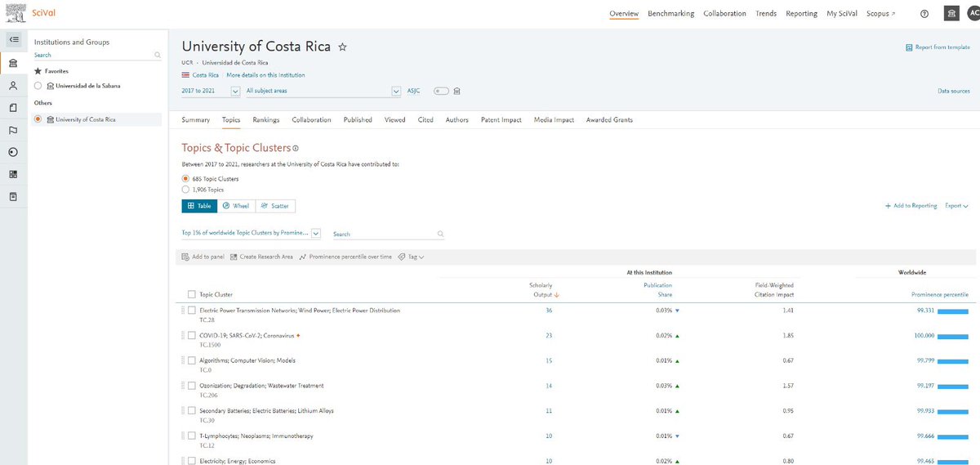Check the COVID-19; SARS-CoV-2 row checkbox
980x465 pixels.
point(191,335)
